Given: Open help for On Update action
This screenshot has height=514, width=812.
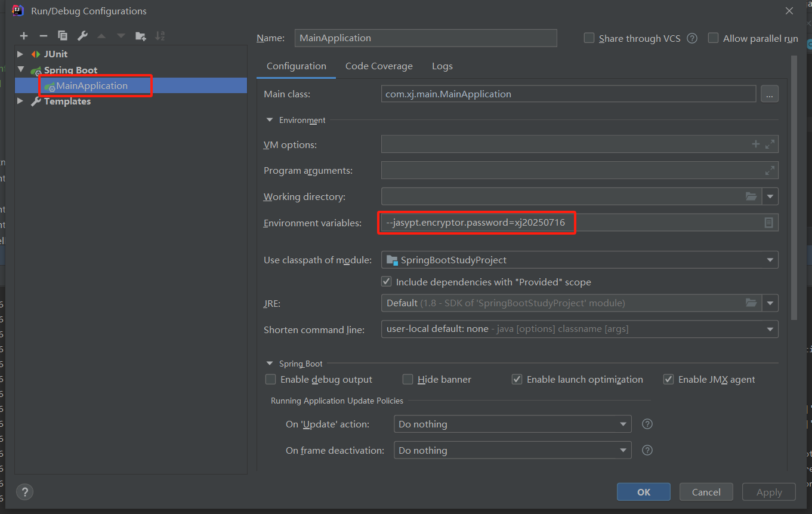Looking at the screenshot, I should coord(647,424).
